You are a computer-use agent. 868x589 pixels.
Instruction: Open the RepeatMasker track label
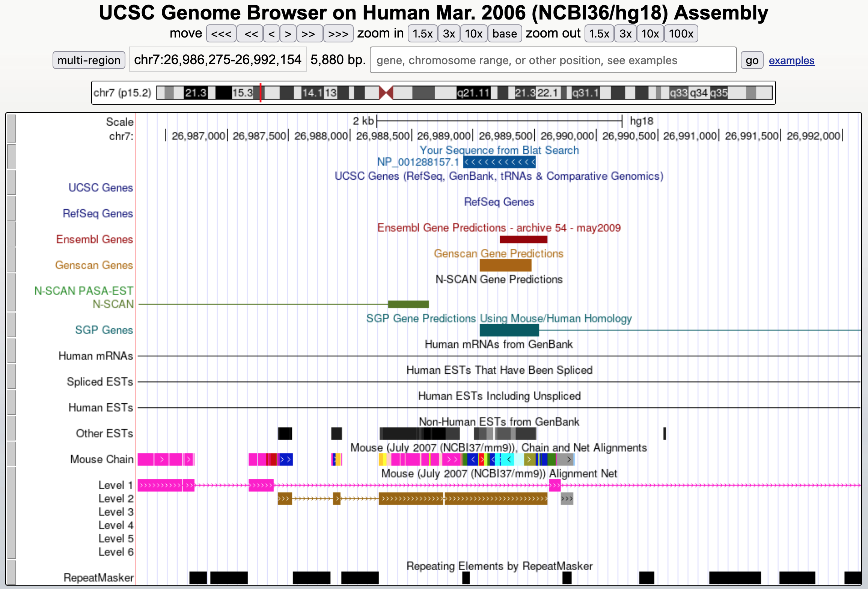(x=98, y=578)
